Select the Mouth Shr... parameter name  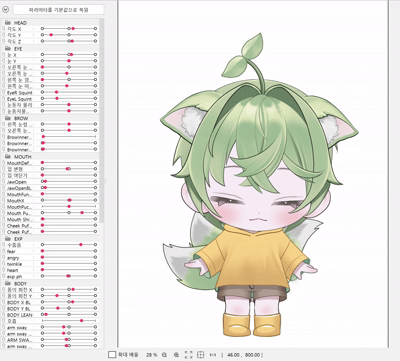(19, 220)
